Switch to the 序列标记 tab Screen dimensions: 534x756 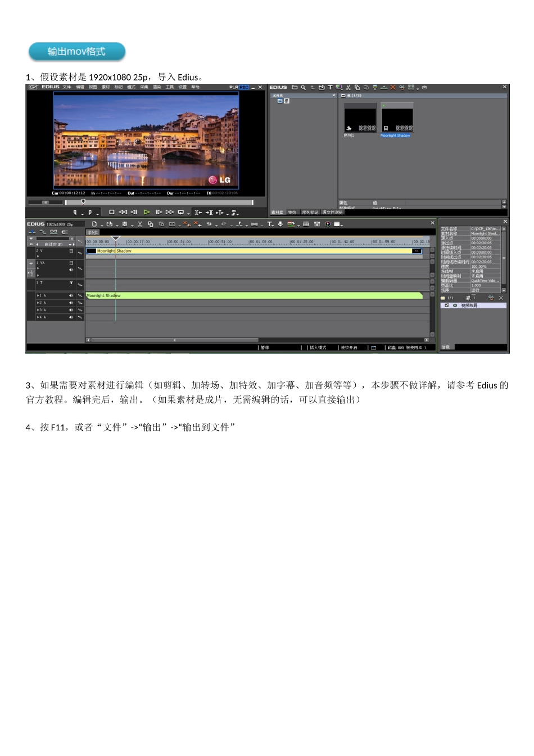pyautogui.click(x=310, y=213)
